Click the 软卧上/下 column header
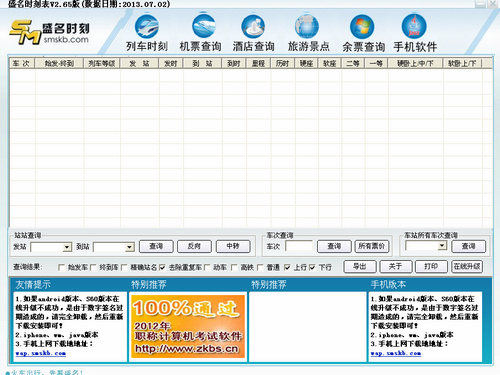The image size is (500, 375). tap(462, 63)
